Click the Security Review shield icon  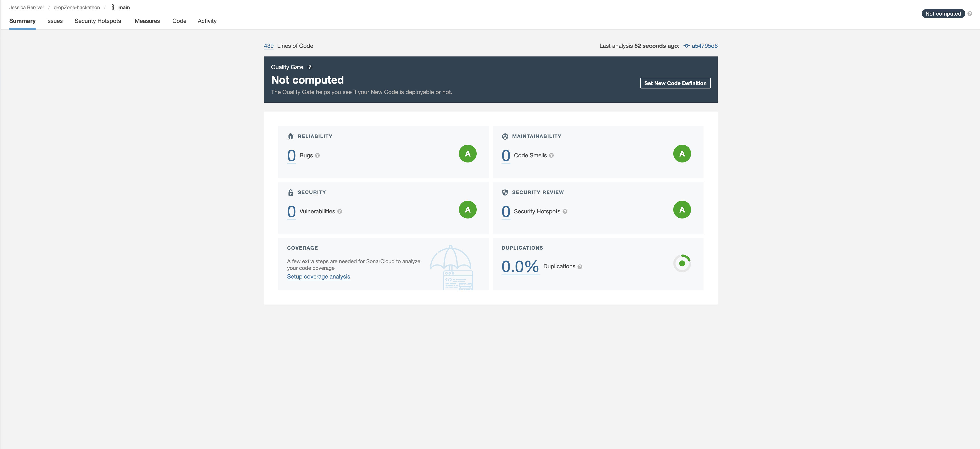[505, 192]
